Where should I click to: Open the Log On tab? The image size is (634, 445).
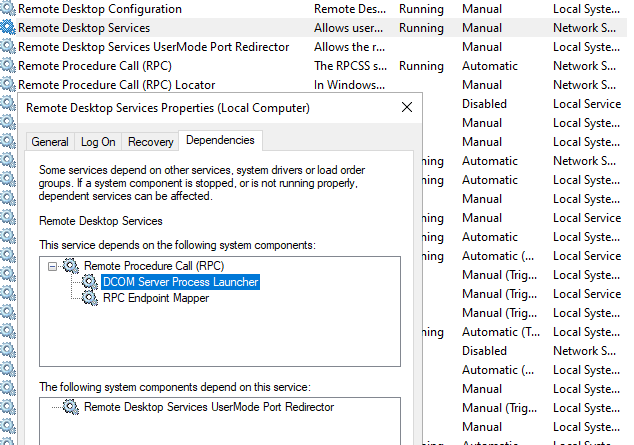[x=98, y=142]
